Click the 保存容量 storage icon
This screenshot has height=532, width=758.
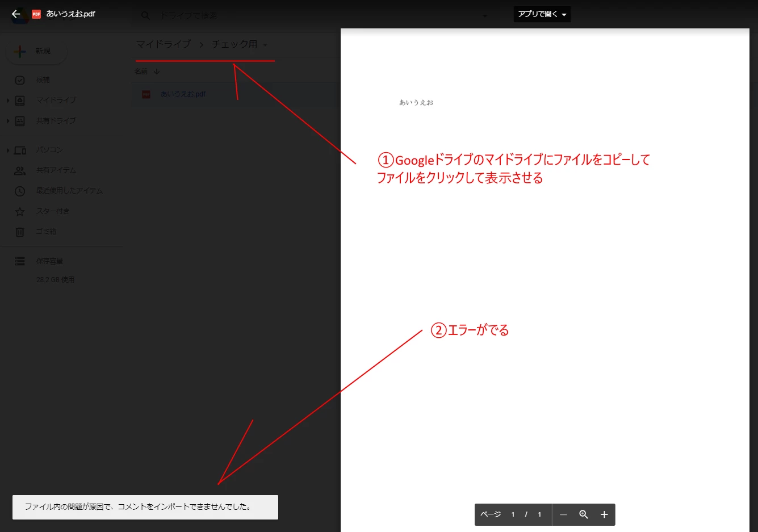[20, 261]
